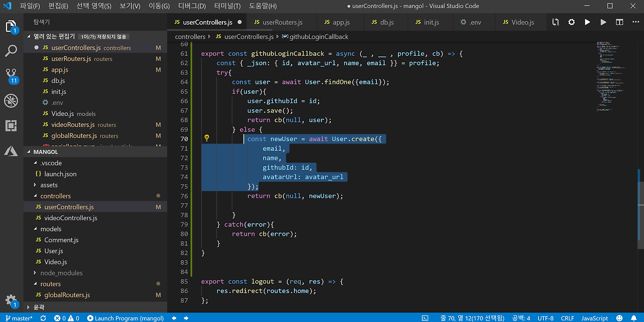
Task: Expand the assets folder
Action: pos(96,185)
